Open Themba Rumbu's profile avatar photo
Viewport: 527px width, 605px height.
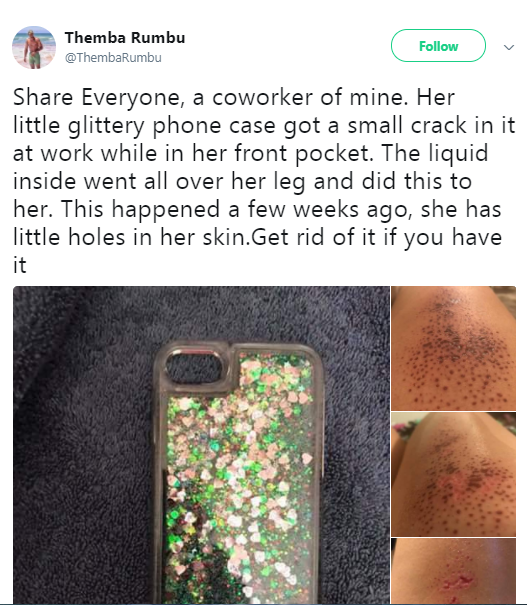point(34,47)
